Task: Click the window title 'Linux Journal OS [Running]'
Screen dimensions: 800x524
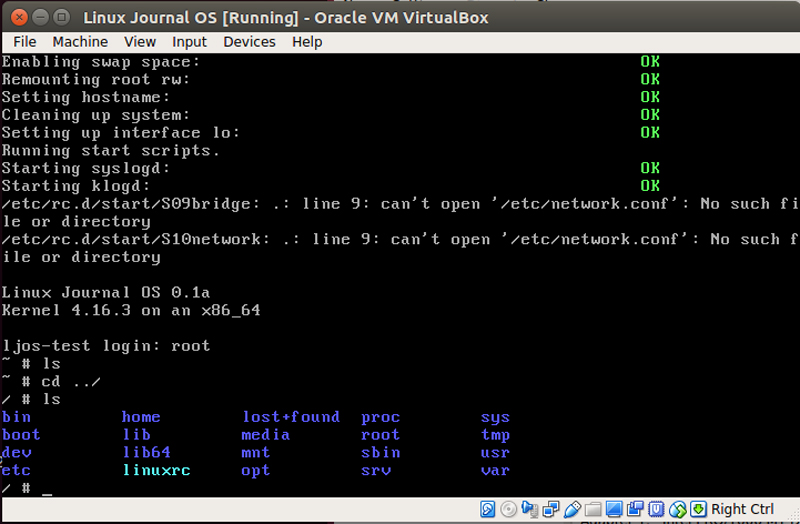Action: click(x=191, y=17)
